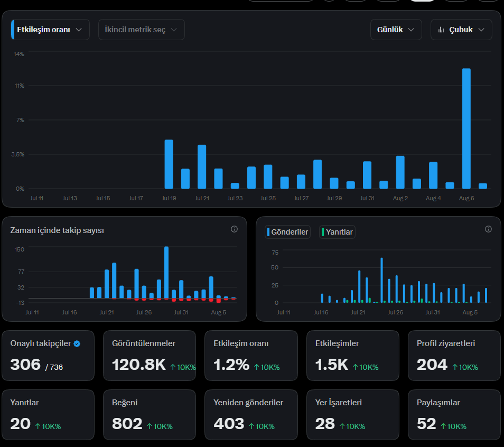Click the Jul 19 engagement rate bar

tap(169, 164)
